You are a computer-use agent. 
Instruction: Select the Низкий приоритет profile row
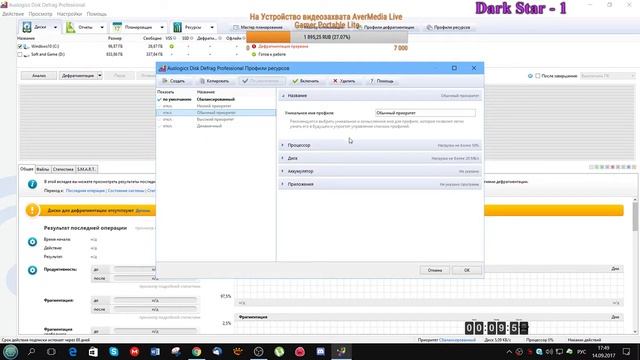[x=216, y=106]
